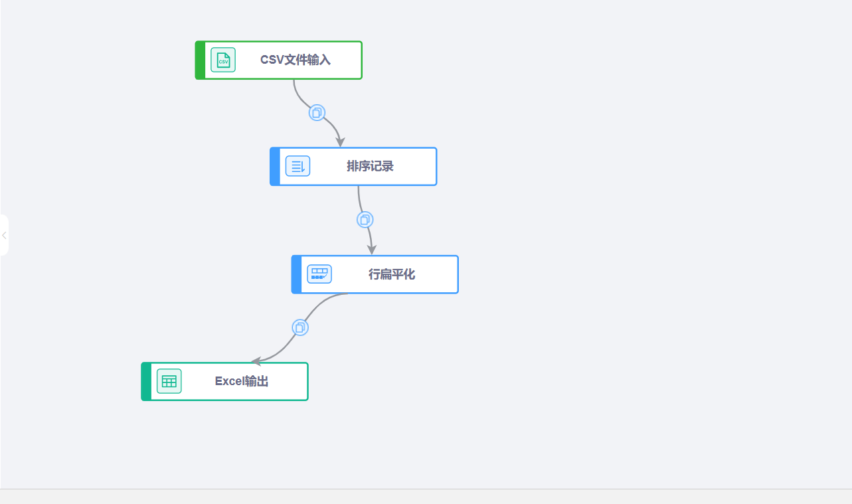Click the sort icon in the 排序记录 node

pos(298,166)
